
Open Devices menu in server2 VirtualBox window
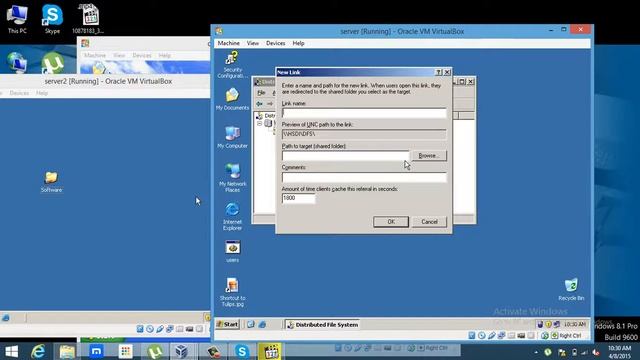tap(19, 93)
